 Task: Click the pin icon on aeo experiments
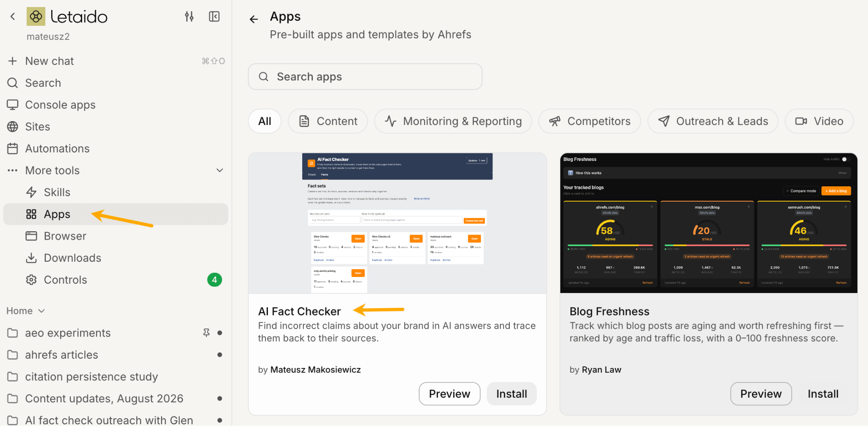[x=206, y=333]
